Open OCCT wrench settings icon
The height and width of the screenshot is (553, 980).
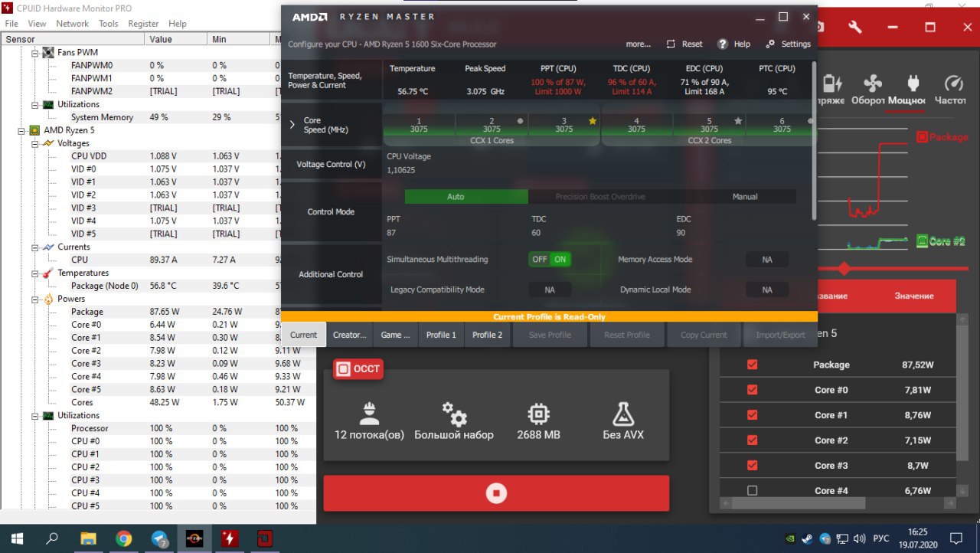pyautogui.click(x=855, y=28)
